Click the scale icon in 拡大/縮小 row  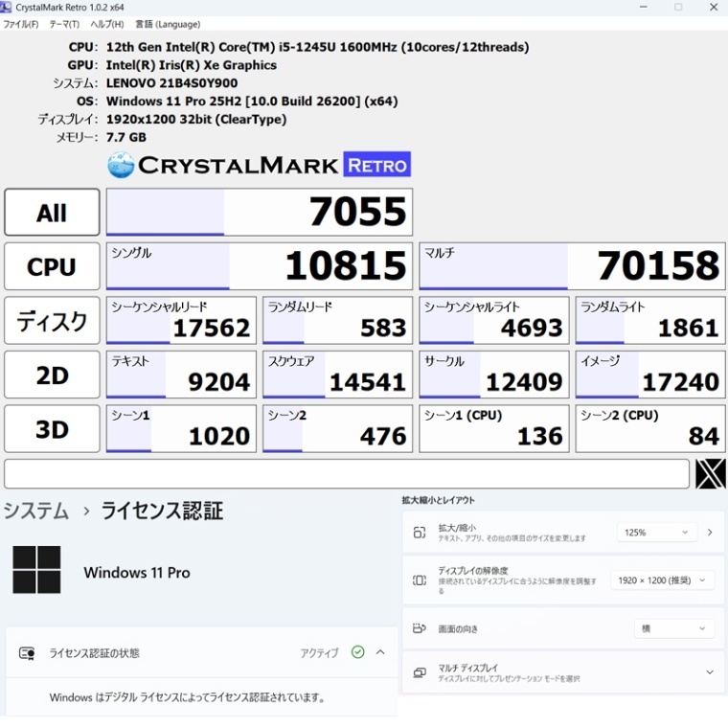click(420, 532)
